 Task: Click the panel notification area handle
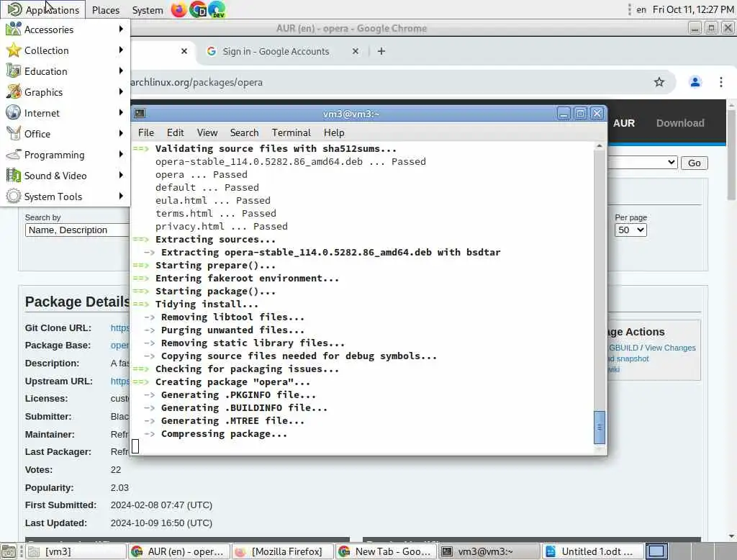[629, 9]
